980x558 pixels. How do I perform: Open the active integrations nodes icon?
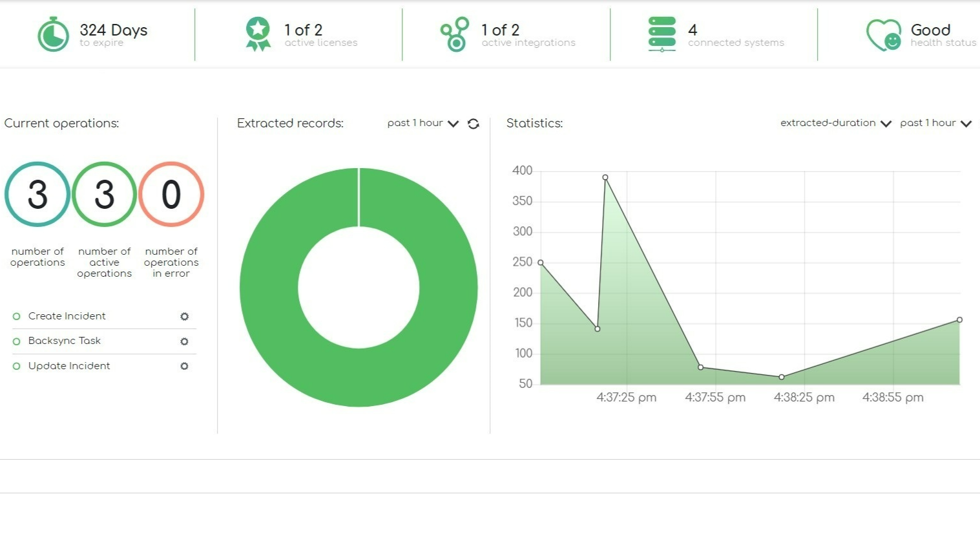pyautogui.click(x=454, y=34)
